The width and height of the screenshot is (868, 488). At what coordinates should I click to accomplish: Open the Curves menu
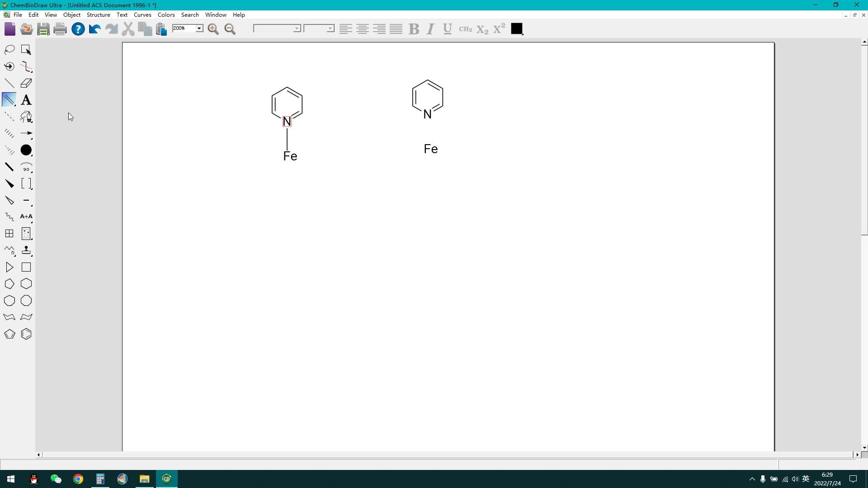(142, 14)
